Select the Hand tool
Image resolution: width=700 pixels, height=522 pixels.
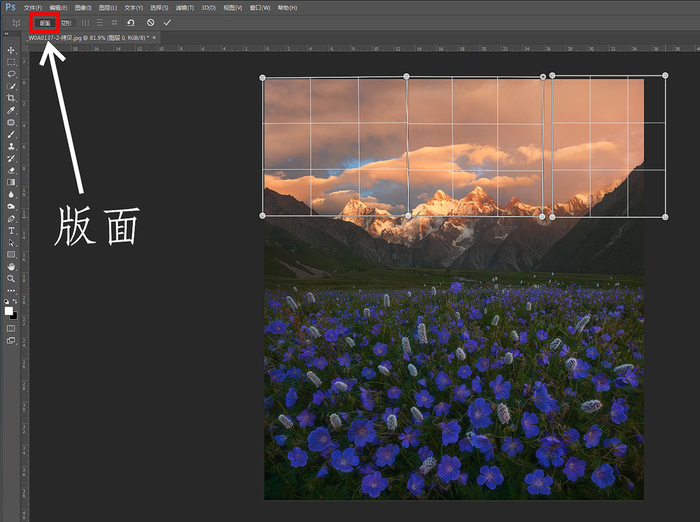click(11, 266)
